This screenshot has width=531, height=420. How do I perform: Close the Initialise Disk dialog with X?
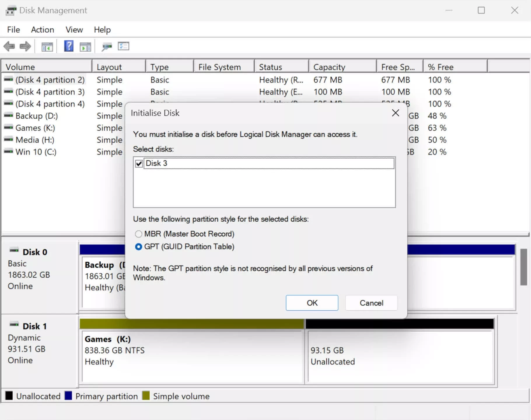point(395,113)
